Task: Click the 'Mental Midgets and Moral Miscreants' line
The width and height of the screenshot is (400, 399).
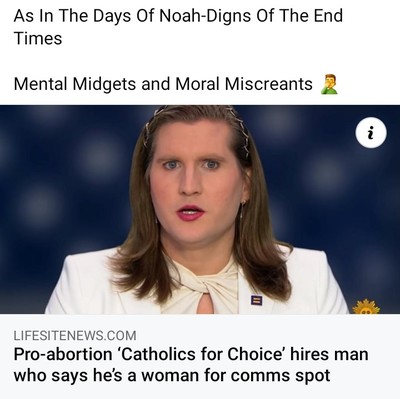Action: (x=163, y=84)
